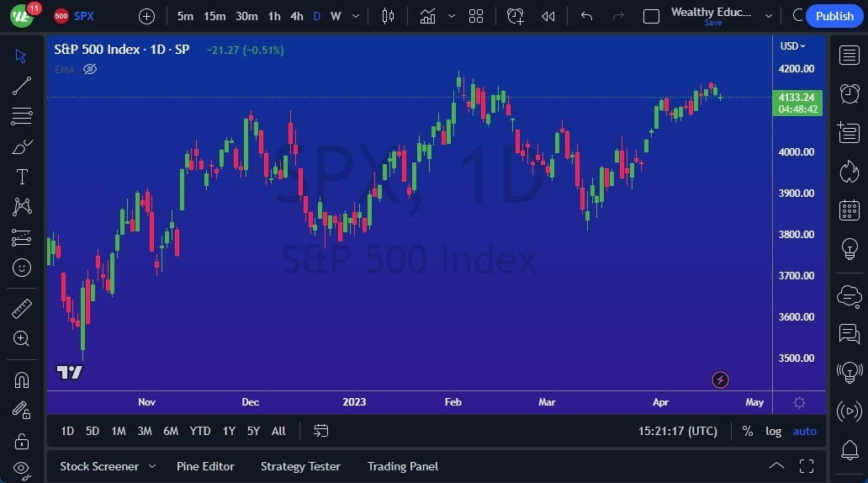The image size is (868, 483).
Task: Set the 3M date range
Action: [145, 431]
